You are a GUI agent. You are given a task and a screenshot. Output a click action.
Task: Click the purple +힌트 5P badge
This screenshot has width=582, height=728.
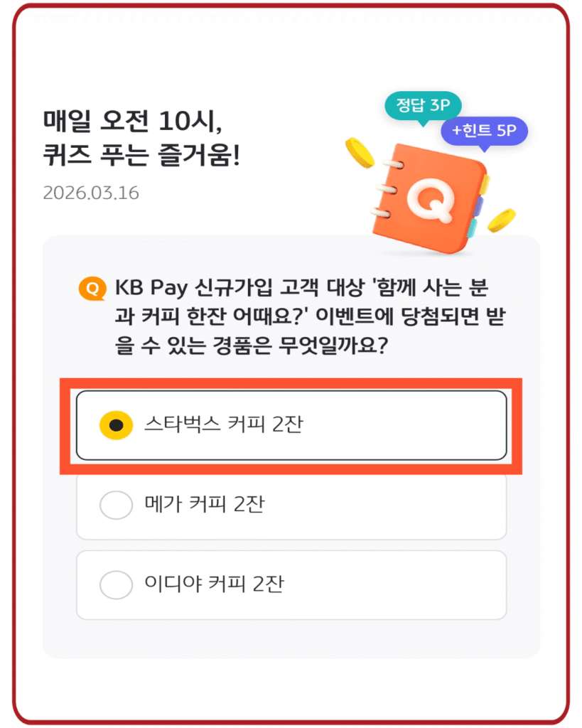[x=485, y=130]
